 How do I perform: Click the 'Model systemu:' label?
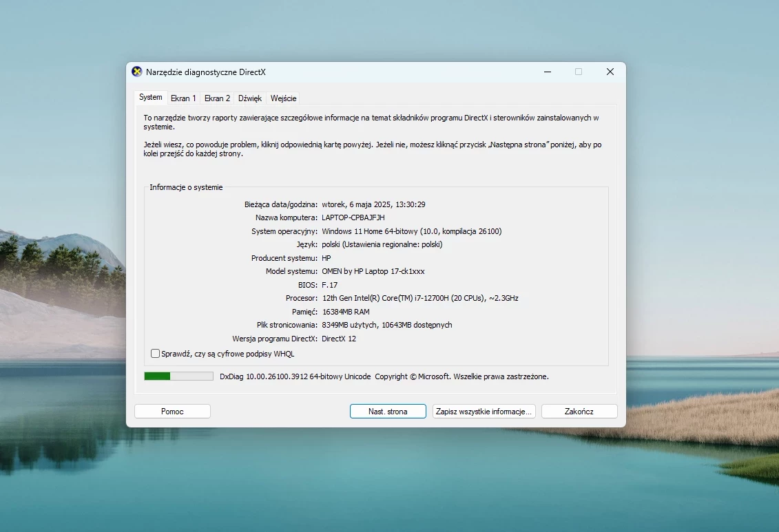291,271
